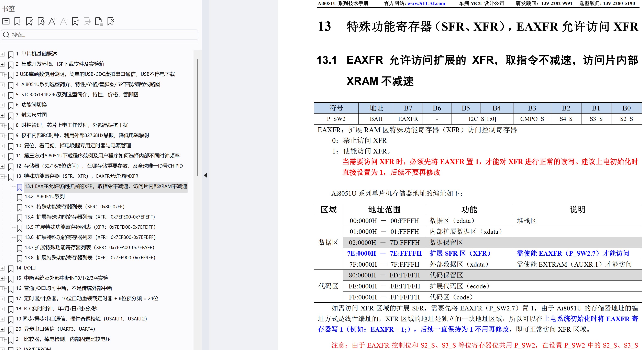Delete the selected bookmark
644x350 pixels.
29,22
